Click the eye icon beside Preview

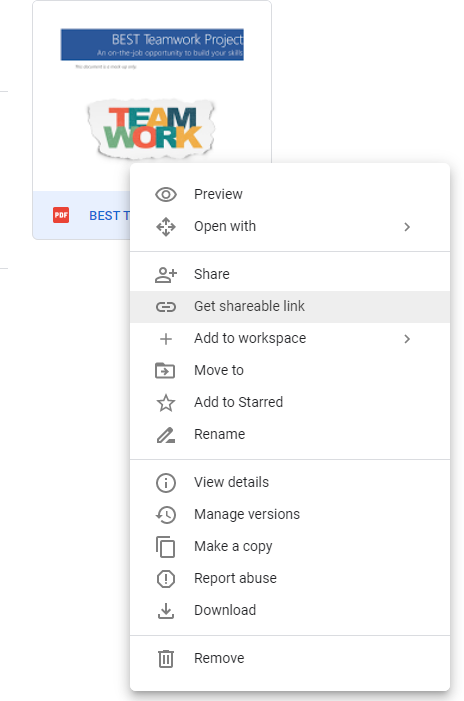[166, 194]
